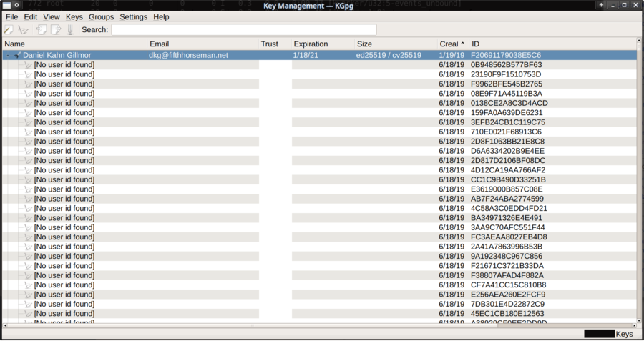Click the toolbar icon left of Search label
Screen dimensions: 644x341
pyautogui.click(x=70, y=29)
